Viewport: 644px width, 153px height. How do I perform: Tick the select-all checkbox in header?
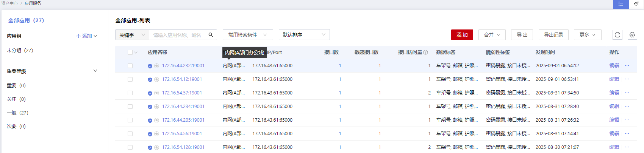[130, 53]
